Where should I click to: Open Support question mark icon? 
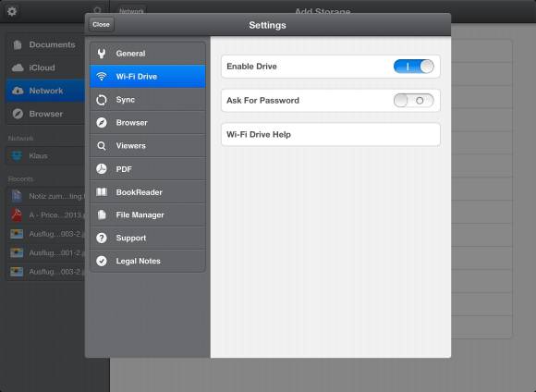point(102,239)
